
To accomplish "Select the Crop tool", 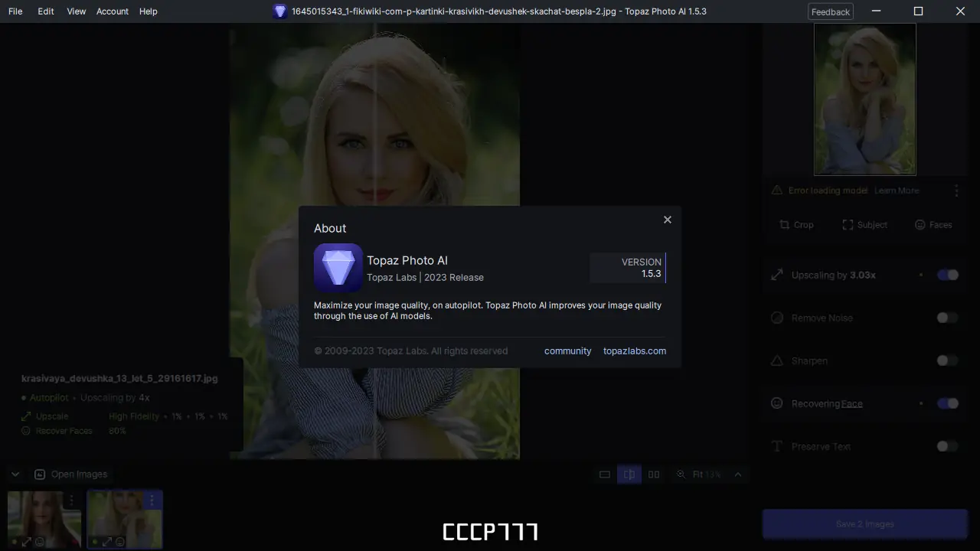I will (796, 224).
